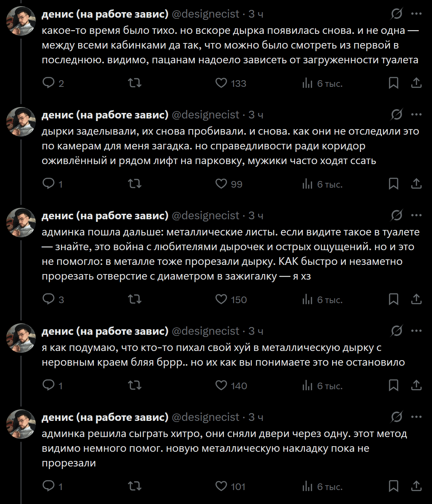Like the tweet with 133 likes

[x=221, y=83]
